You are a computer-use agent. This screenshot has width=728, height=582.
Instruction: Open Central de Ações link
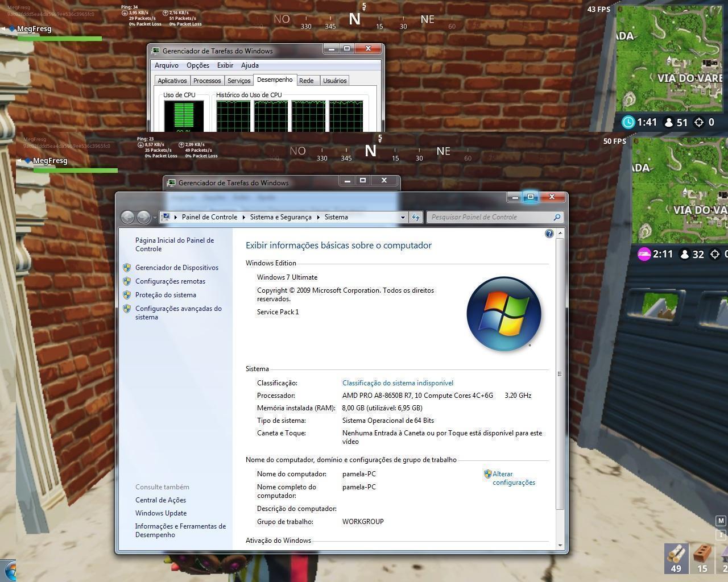coord(160,500)
